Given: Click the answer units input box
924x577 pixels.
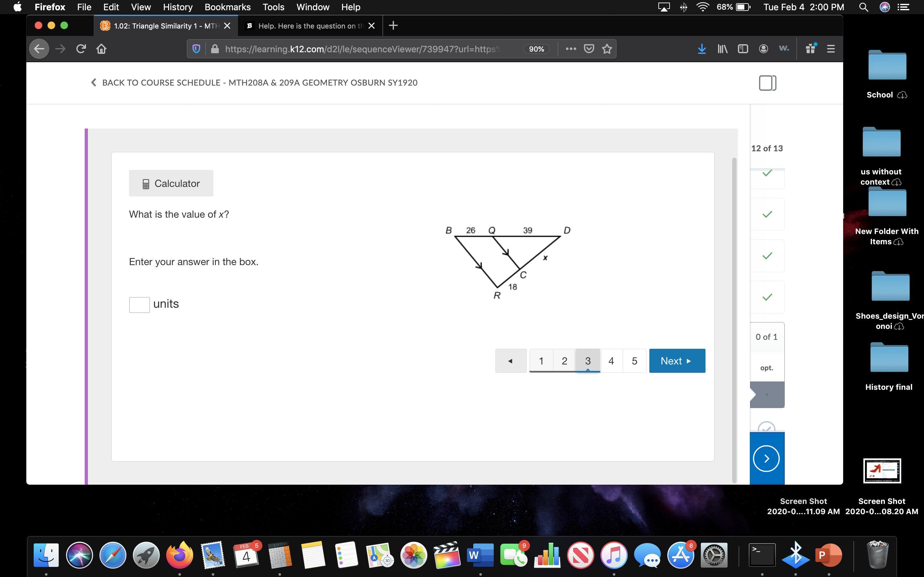Looking at the screenshot, I should click(x=139, y=305).
